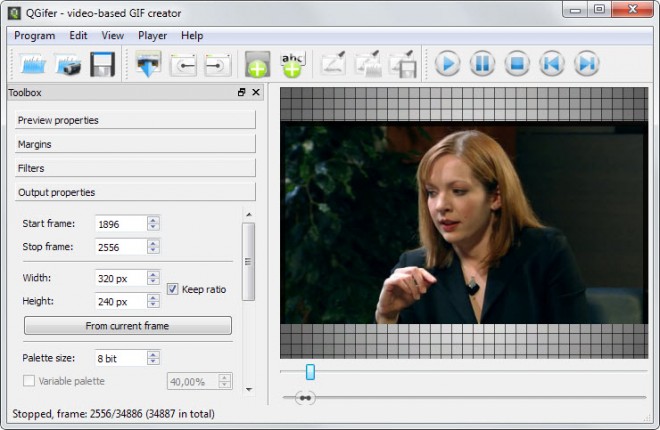Screen dimensions: 660x430
Task: Click the Stop frame input field
Action: (x=121, y=247)
